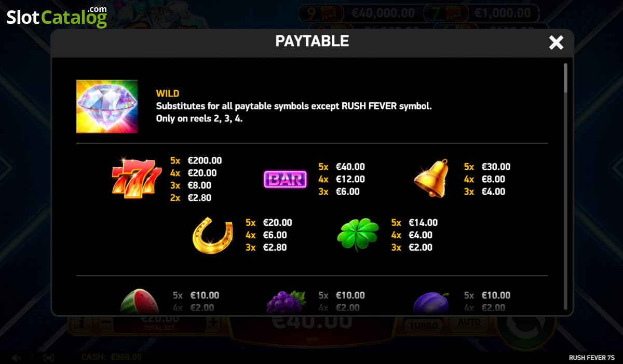
Task: Close the paytable with the X
Action: click(556, 43)
